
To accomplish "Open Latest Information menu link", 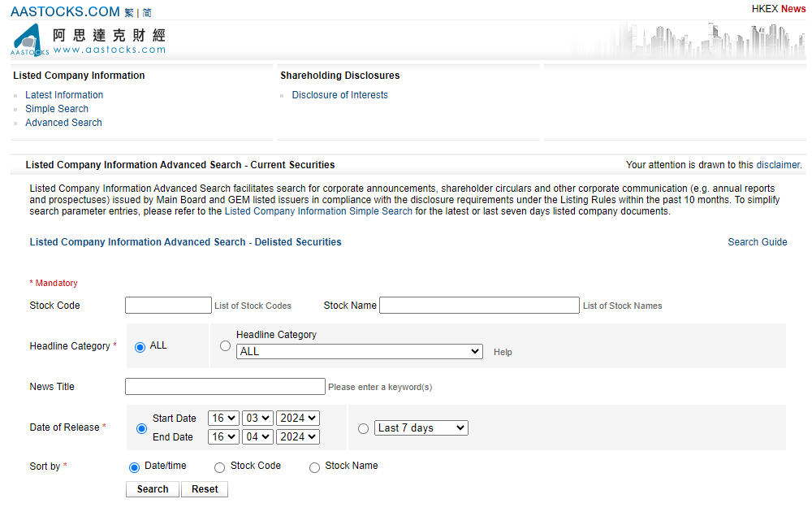I will 64,95.
